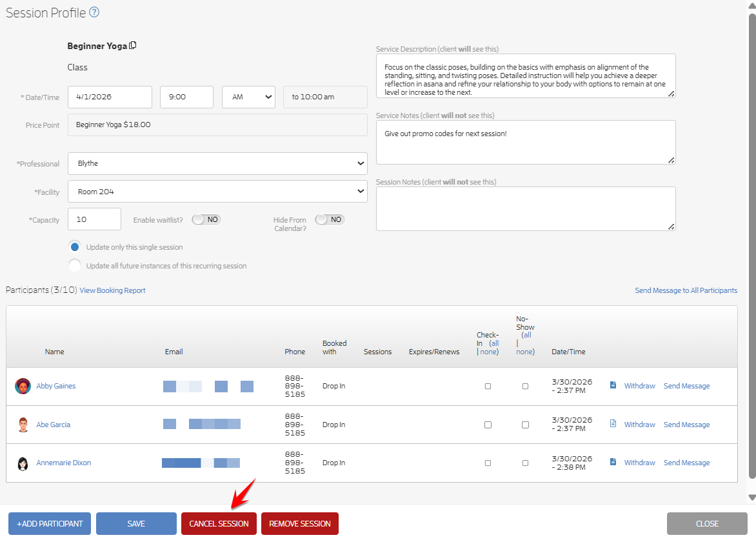The width and height of the screenshot is (756, 542).
Task: Select Update all future instances option
Action: (x=75, y=266)
